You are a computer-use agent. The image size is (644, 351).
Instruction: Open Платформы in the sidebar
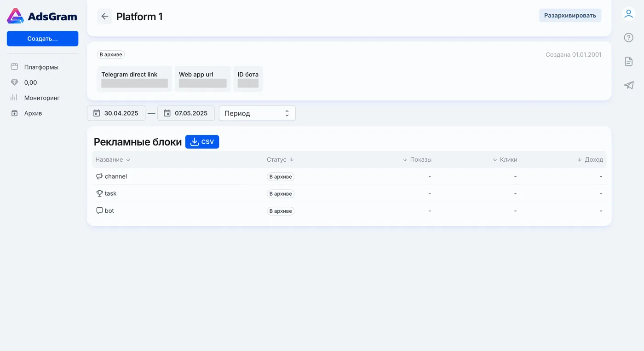[x=41, y=67]
